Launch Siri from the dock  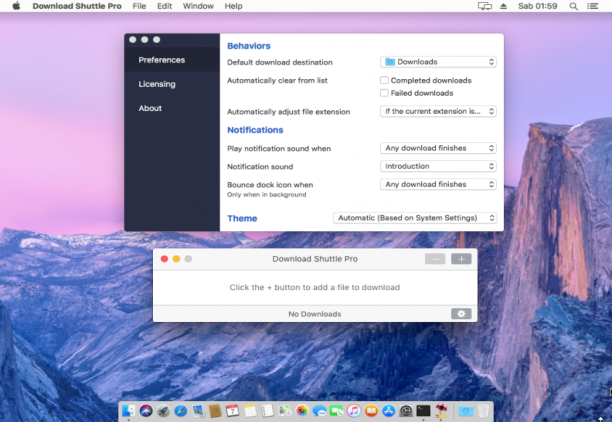point(146,411)
